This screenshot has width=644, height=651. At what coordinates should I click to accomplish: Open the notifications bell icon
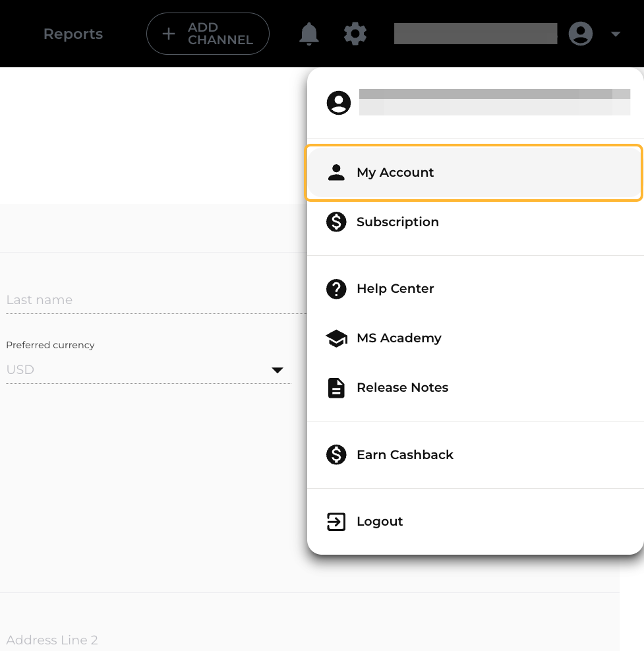pyautogui.click(x=308, y=34)
